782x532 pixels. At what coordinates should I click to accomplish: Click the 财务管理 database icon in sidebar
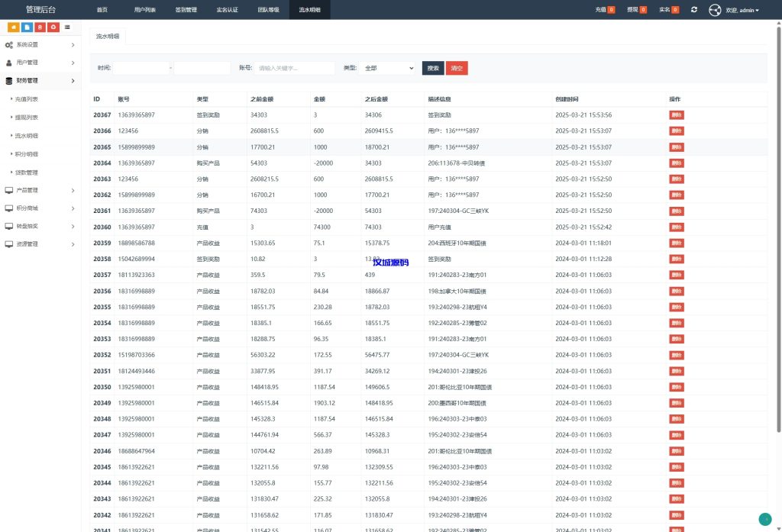click(x=9, y=80)
